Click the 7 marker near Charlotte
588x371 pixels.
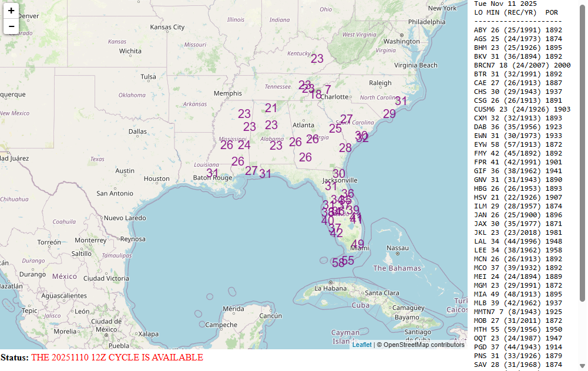point(328,90)
